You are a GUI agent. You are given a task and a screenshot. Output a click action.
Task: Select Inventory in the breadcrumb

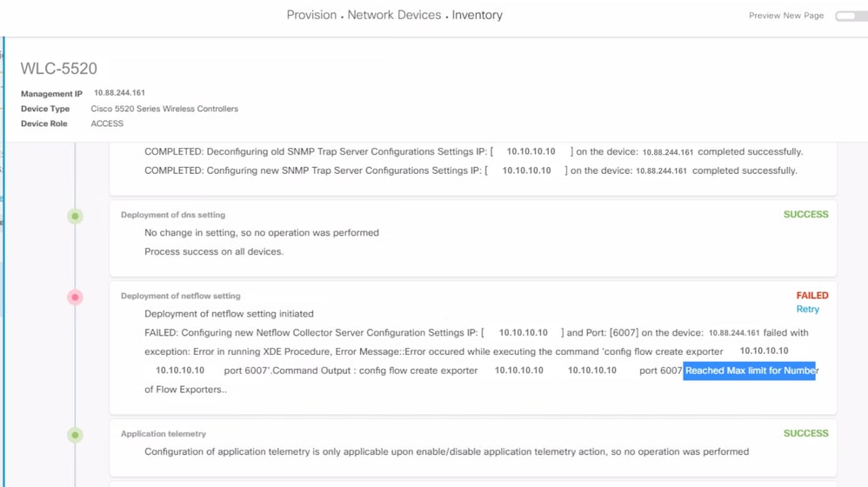pyautogui.click(x=477, y=15)
